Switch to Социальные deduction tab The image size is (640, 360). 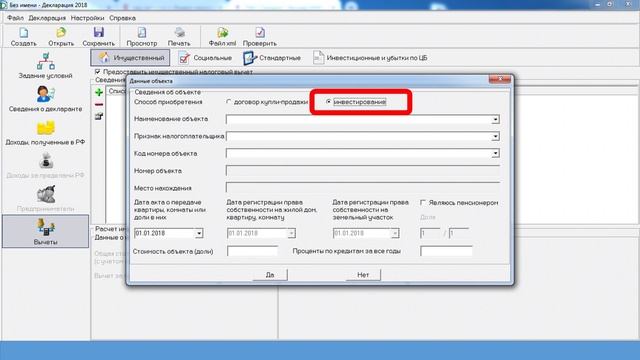click(x=205, y=58)
